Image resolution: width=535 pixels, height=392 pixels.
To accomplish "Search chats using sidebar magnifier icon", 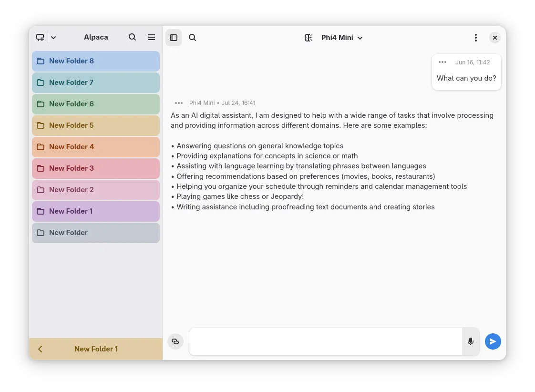I will tap(133, 37).
